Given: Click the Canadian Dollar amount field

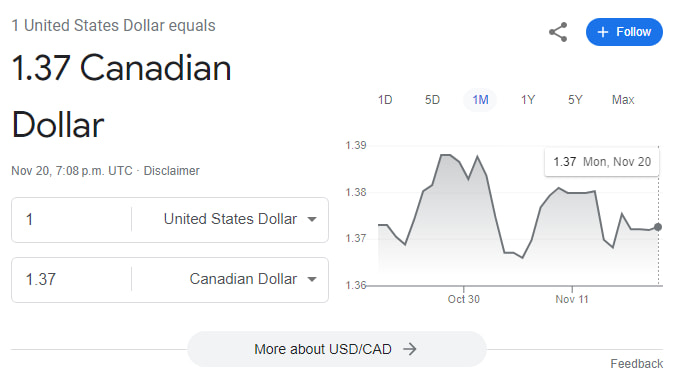Looking at the screenshot, I should pos(72,280).
